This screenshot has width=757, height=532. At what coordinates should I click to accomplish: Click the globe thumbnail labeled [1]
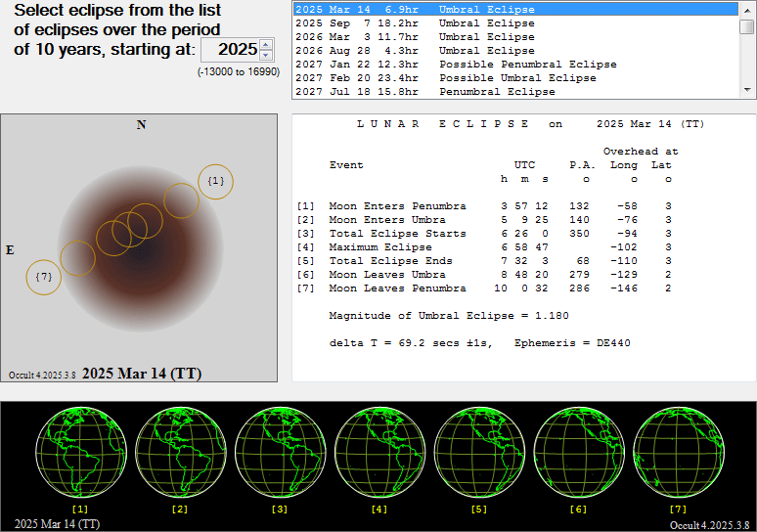[80, 454]
